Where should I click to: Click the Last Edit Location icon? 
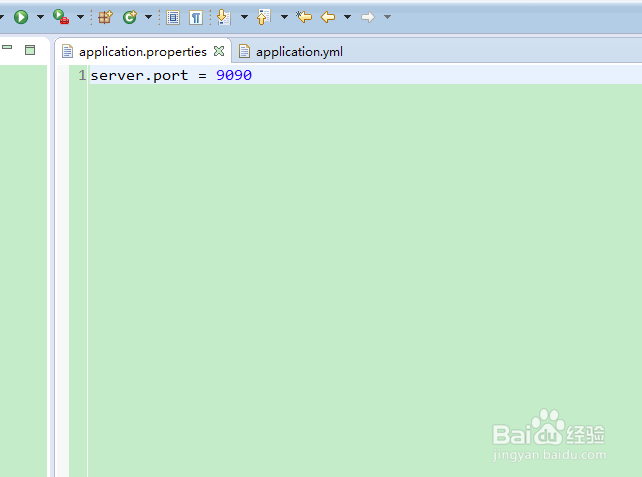coord(304,17)
